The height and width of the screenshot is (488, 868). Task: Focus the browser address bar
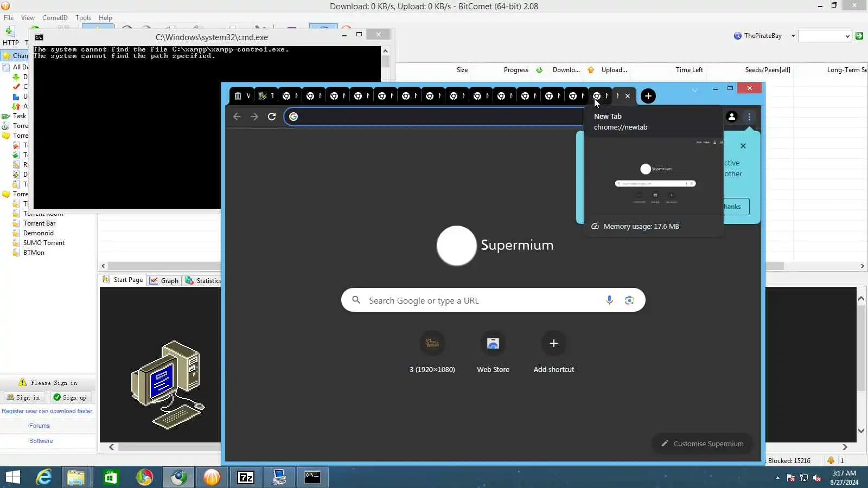pos(434,117)
